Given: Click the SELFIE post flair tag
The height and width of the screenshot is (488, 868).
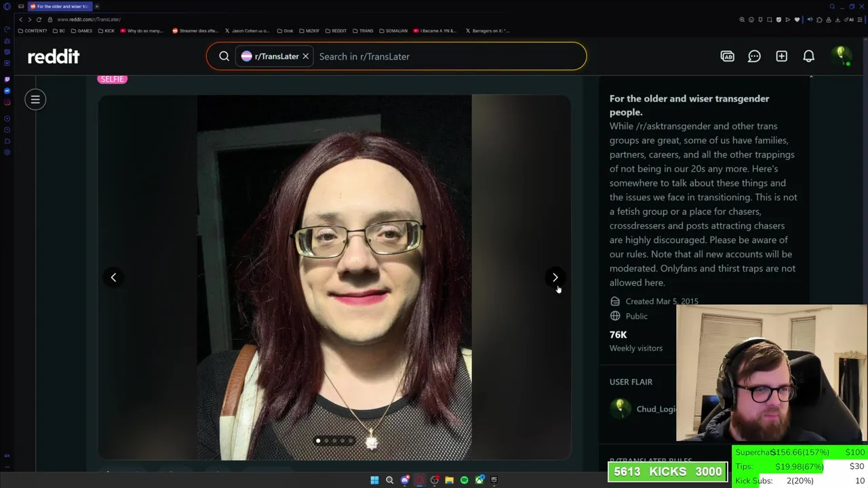Looking at the screenshot, I should tap(112, 79).
